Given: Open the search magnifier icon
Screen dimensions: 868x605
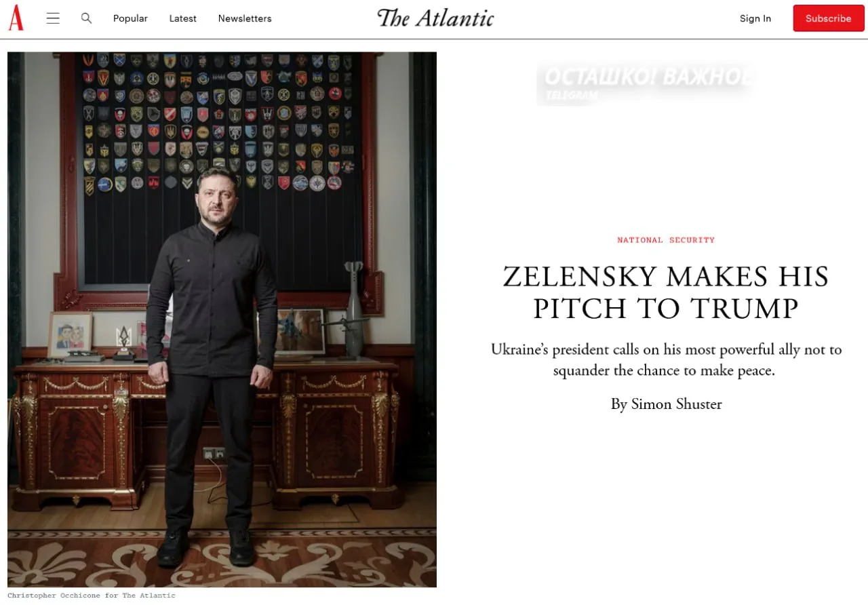Looking at the screenshot, I should (86, 18).
